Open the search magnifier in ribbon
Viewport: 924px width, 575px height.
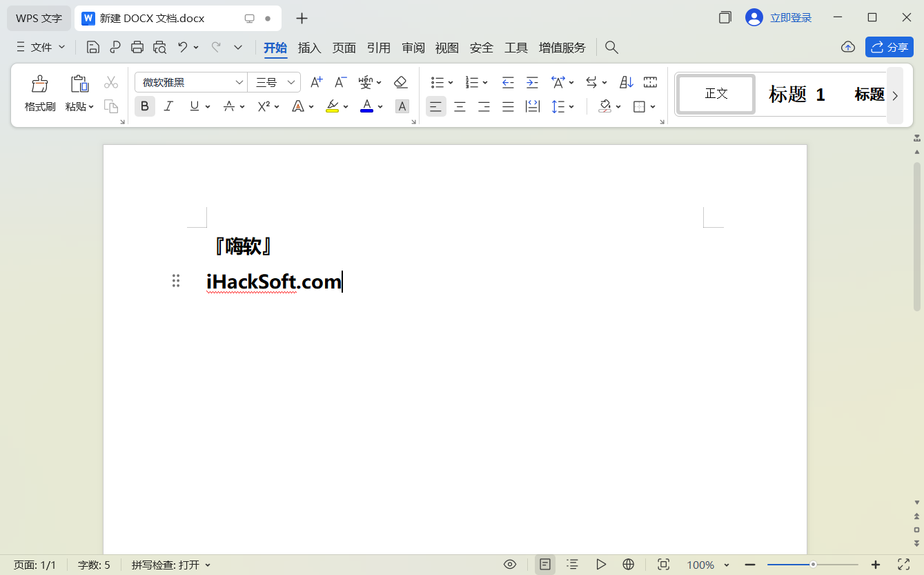[x=611, y=47]
